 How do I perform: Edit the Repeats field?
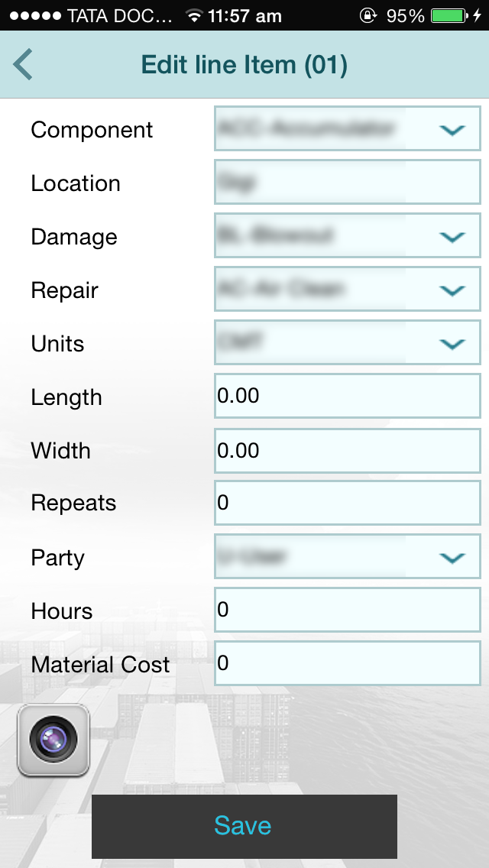[x=348, y=503]
